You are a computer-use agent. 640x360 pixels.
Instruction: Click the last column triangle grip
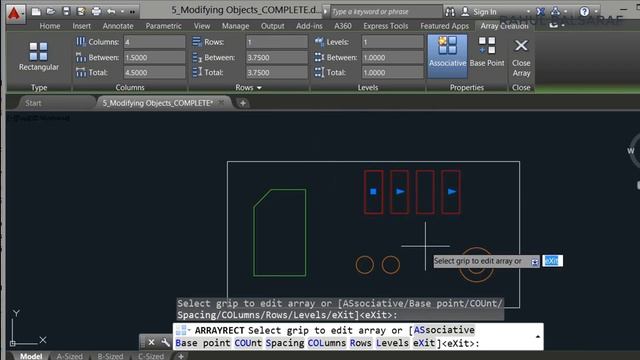pos(452,191)
